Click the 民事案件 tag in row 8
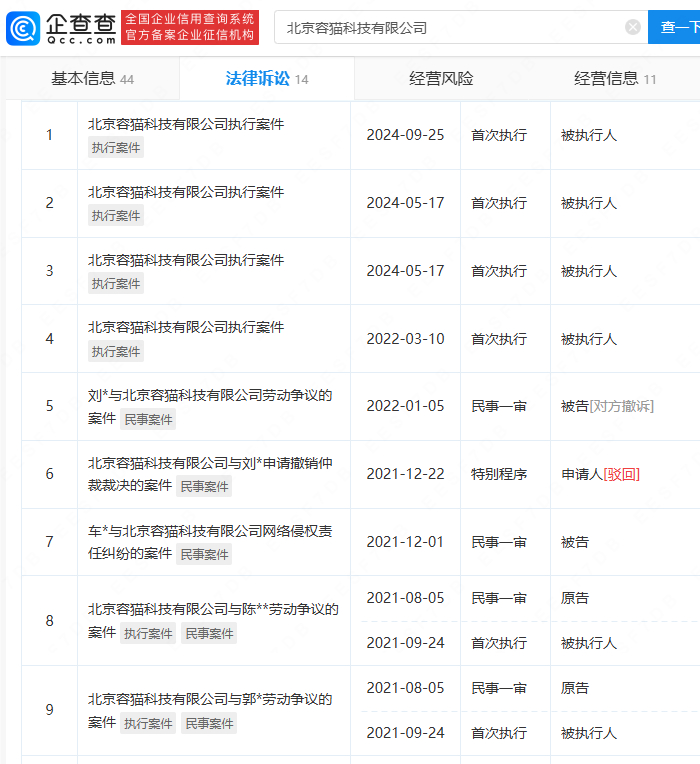This screenshot has height=764, width=700. pyautogui.click(x=209, y=633)
